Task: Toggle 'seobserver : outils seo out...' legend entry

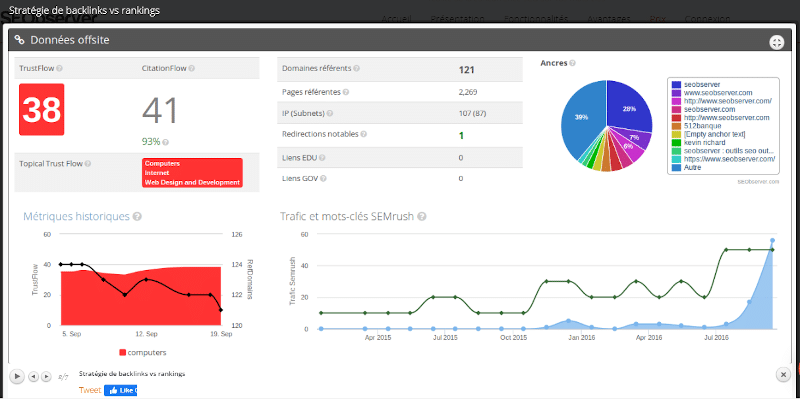Action: click(x=723, y=151)
